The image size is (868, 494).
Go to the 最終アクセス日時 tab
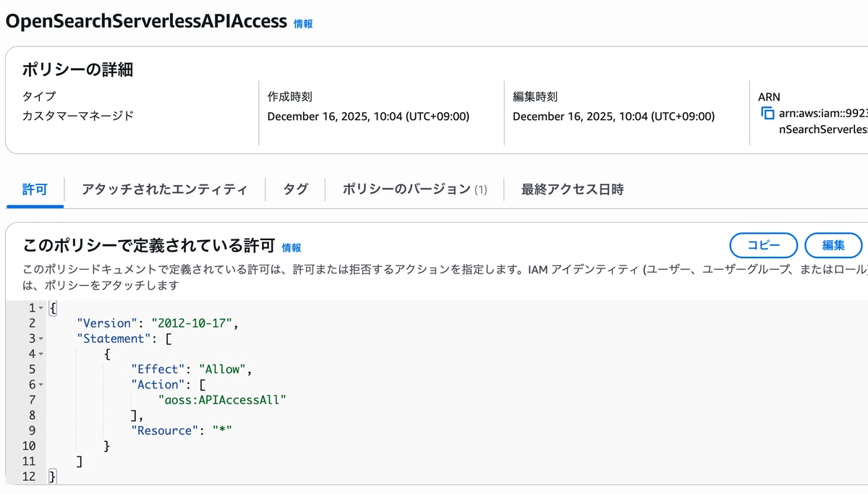tap(572, 189)
